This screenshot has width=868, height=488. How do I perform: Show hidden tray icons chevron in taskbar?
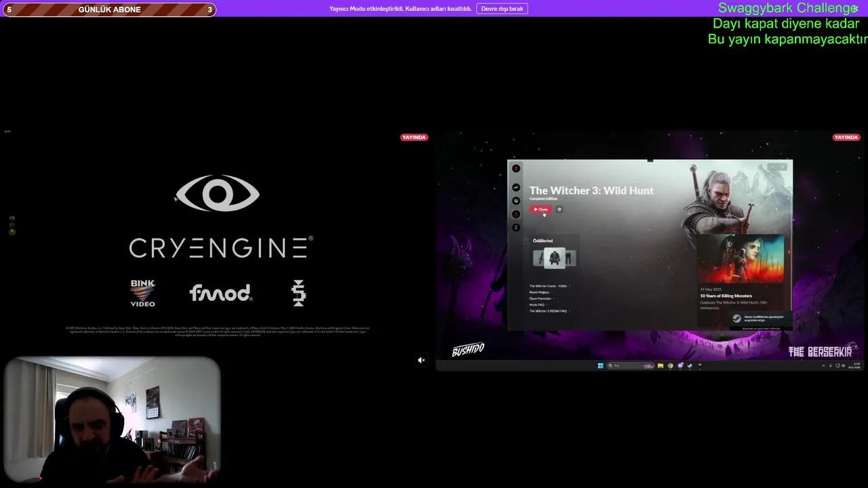coord(823,366)
